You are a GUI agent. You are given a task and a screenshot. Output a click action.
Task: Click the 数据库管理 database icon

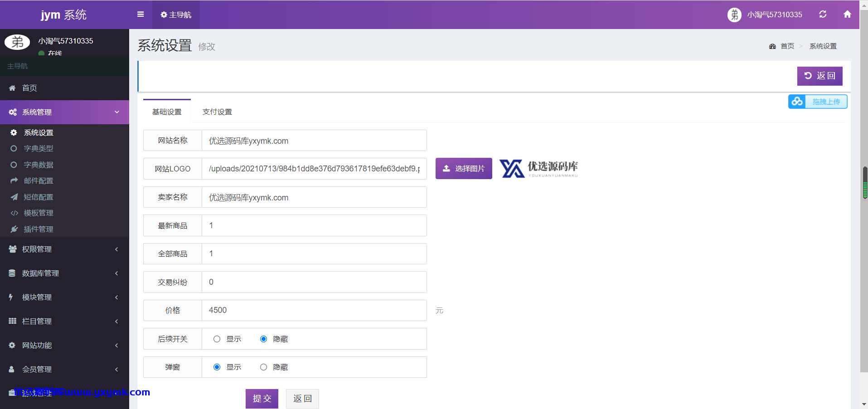click(12, 273)
